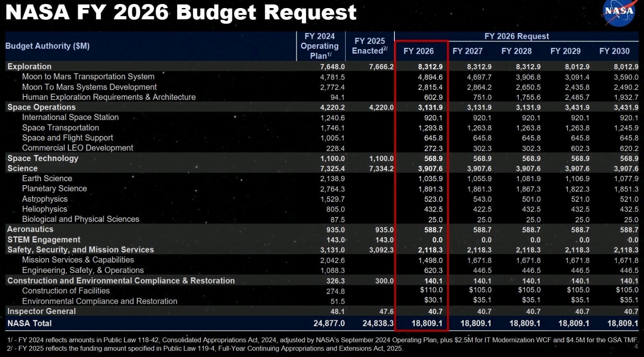Click the $110.0 Construction of Facilities value
The image size is (644, 357).
[x=432, y=290]
